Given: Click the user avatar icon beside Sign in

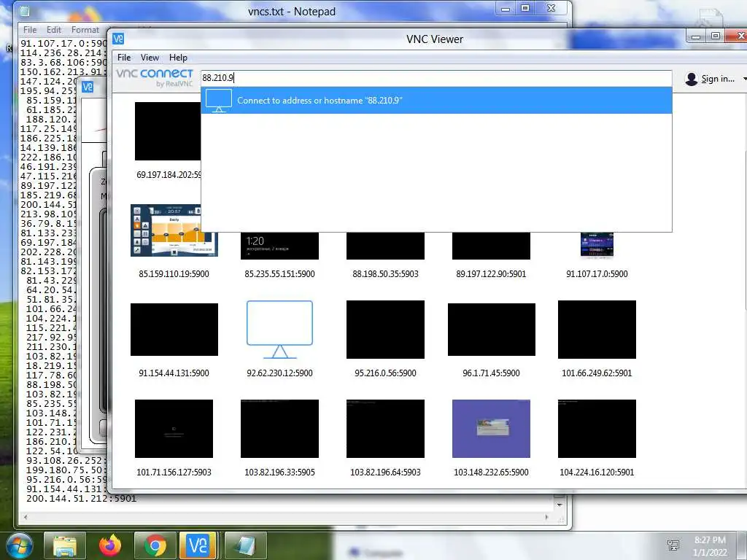Looking at the screenshot, I should coord(692,79).
